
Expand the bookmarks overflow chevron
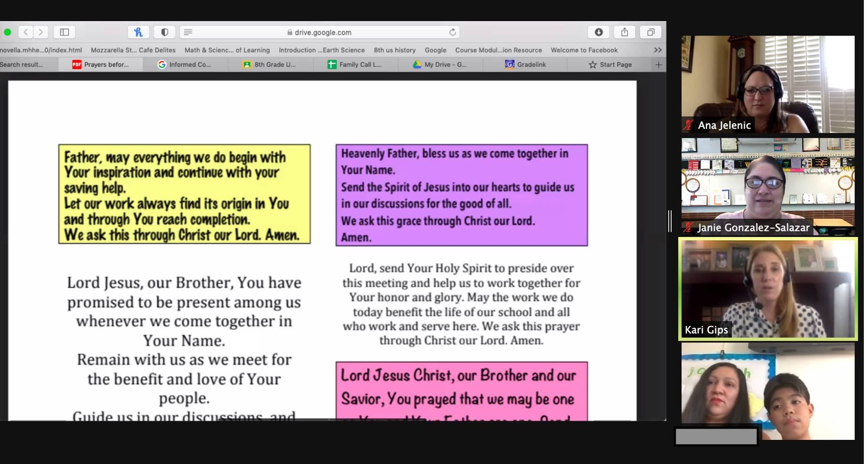click(x=658, y=50)
